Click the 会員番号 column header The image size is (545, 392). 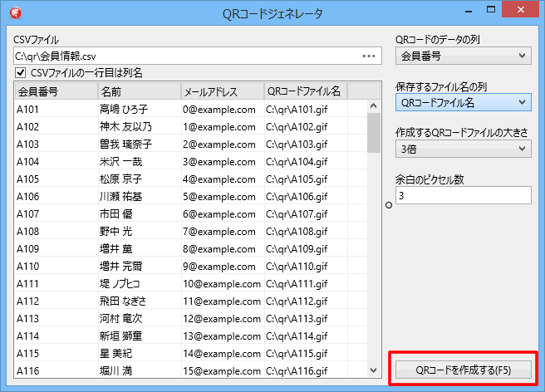(x=54, y=91)
